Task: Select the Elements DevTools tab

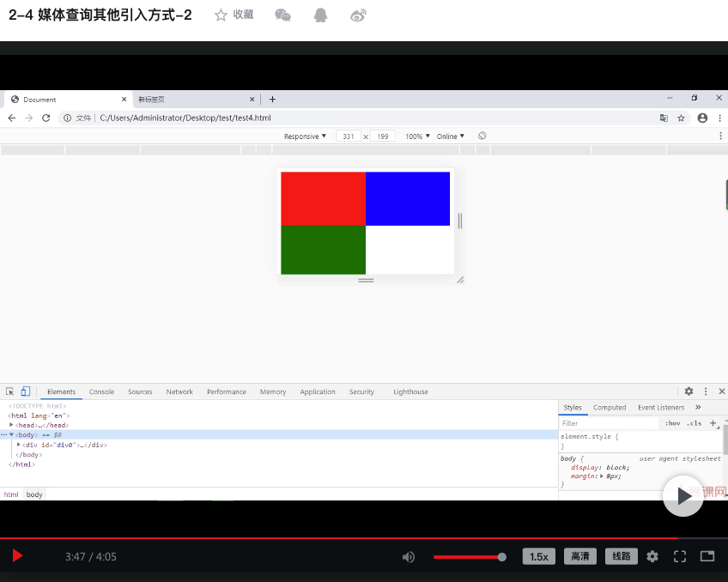Action: [61, 391]
